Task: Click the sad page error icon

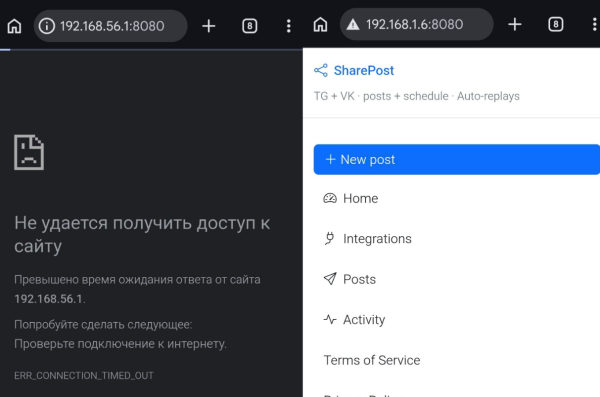Action: [x=29, y=152]
